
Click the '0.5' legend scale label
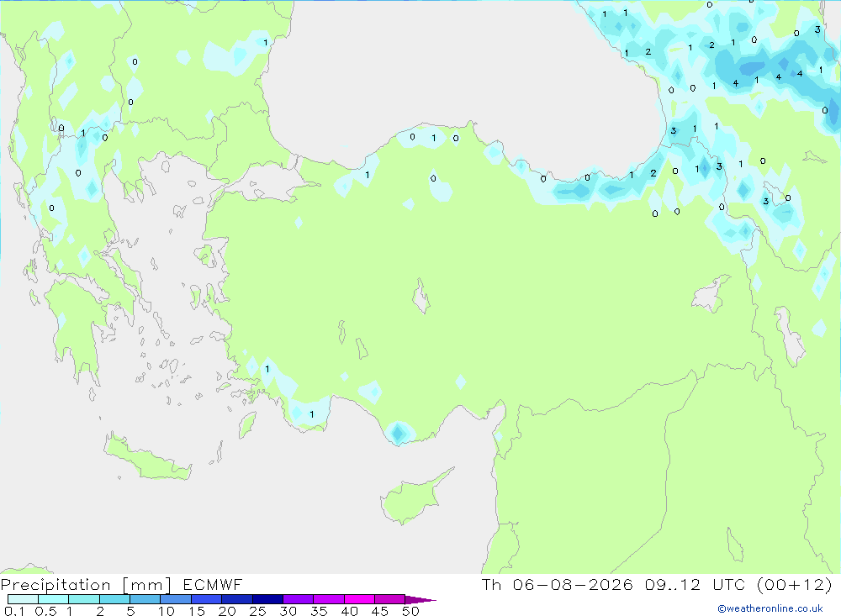[45, 611]
